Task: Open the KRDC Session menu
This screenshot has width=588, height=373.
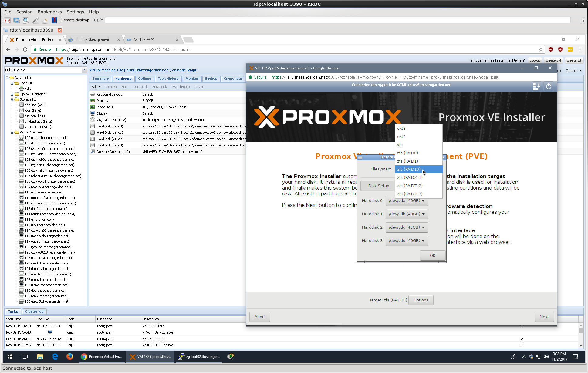Action: pyautogui.click(x=24, y=12)
